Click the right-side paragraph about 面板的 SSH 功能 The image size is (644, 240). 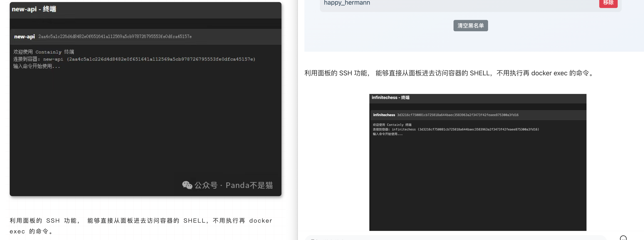tap(449, 73)
